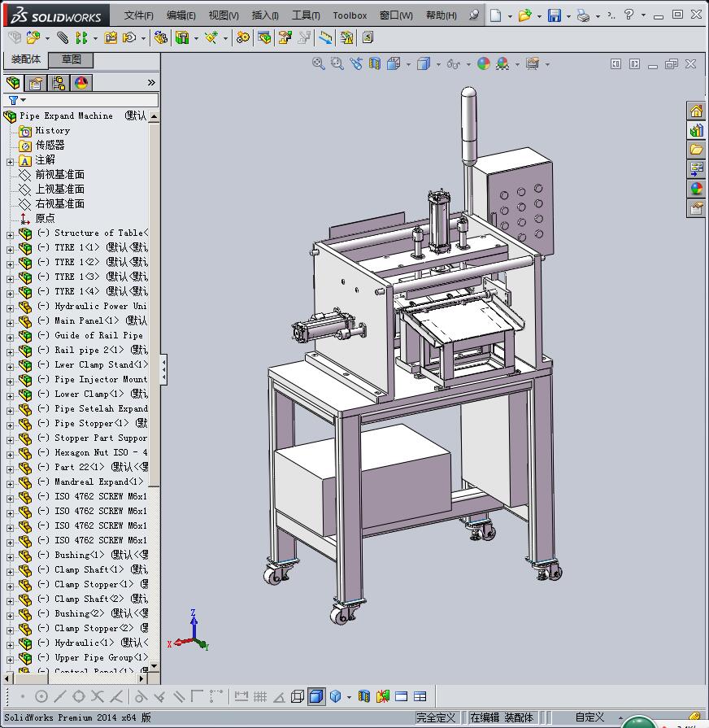Click the feature tree filter field
Screen dimensions: 709x728
pyautogui.click(x=88, y=100)
